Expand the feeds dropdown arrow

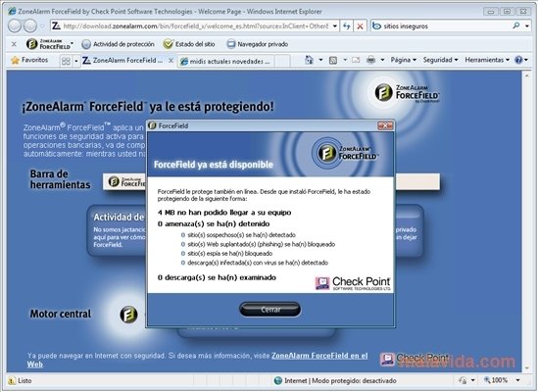pyautogui.click(x=345, y=60)
